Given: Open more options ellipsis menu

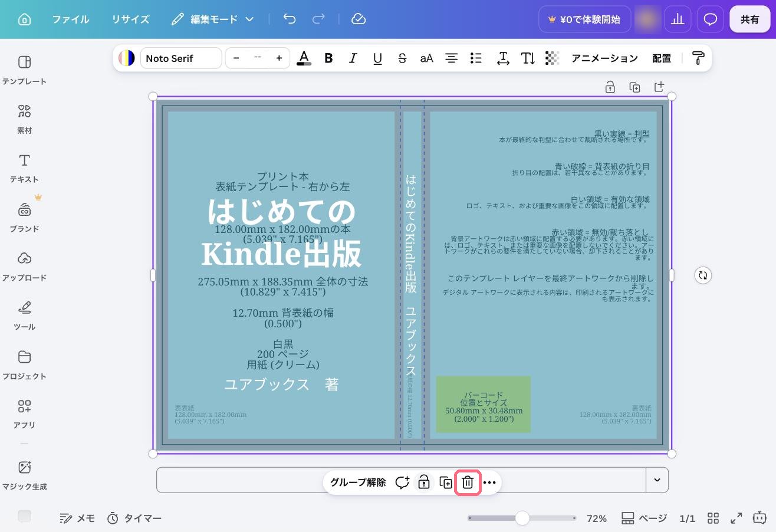Looking at the screenshot, I should (489, 482).
